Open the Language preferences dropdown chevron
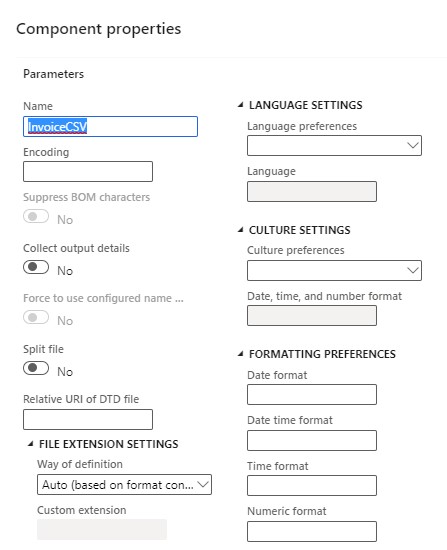The image size is (447, 550). click(413, 145)
